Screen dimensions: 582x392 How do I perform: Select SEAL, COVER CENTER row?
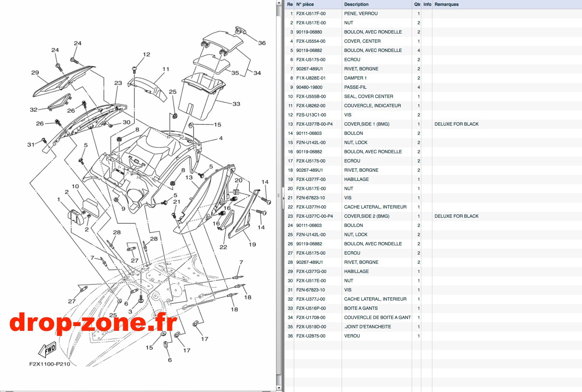(433, 97)
